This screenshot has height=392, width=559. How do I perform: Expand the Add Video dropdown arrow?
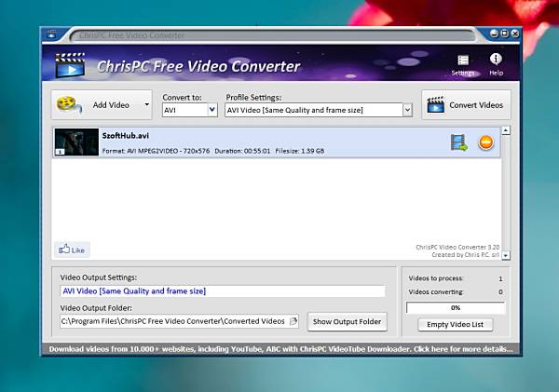point(147,105)
